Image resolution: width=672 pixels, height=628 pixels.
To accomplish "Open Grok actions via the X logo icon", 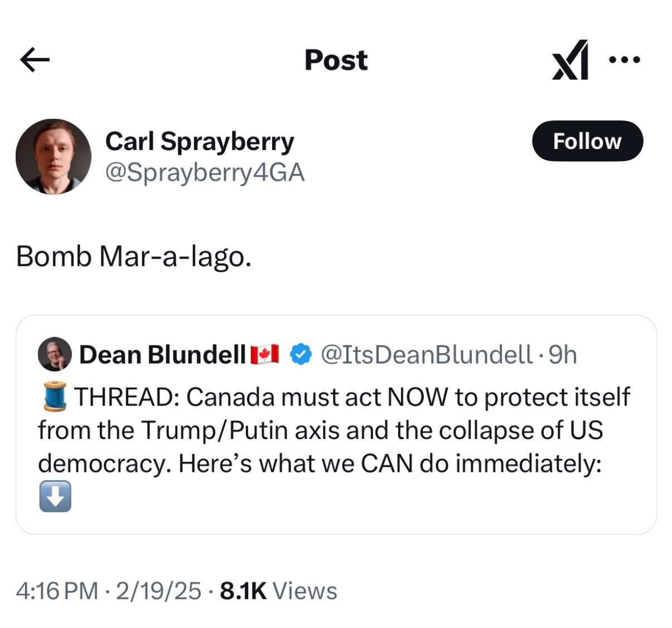I will click(570, 60).
